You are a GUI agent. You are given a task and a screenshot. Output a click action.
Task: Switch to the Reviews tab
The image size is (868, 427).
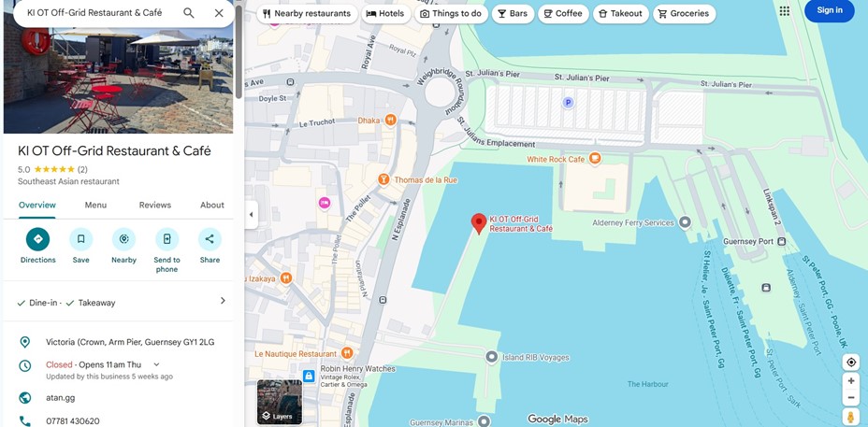pos(155,206)
